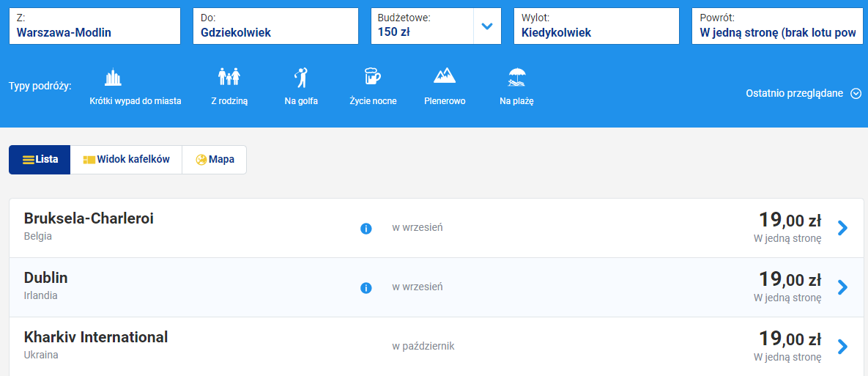868x376 pixels.
Task: Choose the outdoors mountain icon
Action: pyautogui.click(x=445, y=76)
